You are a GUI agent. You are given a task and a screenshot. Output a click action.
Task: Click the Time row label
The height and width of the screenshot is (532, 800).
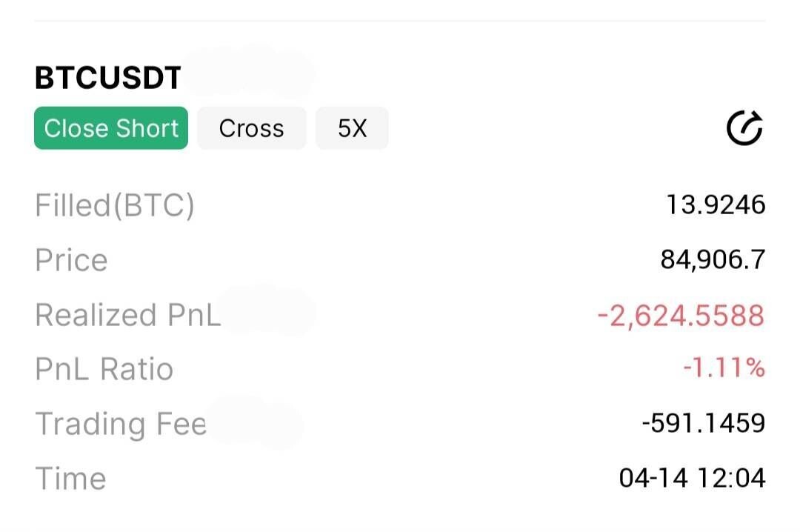point(70,479)
